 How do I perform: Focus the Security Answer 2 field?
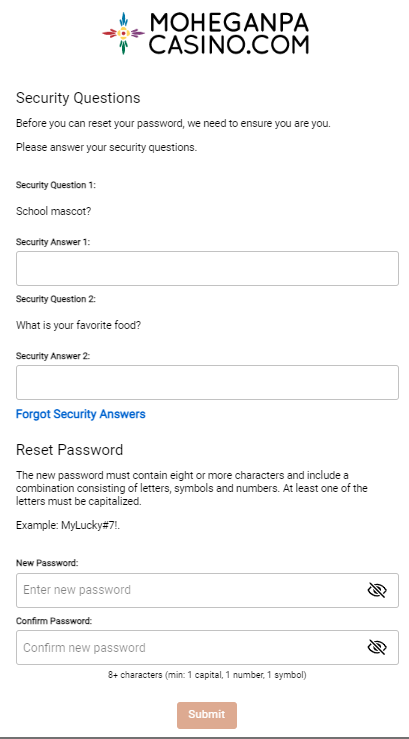point(207,382)
